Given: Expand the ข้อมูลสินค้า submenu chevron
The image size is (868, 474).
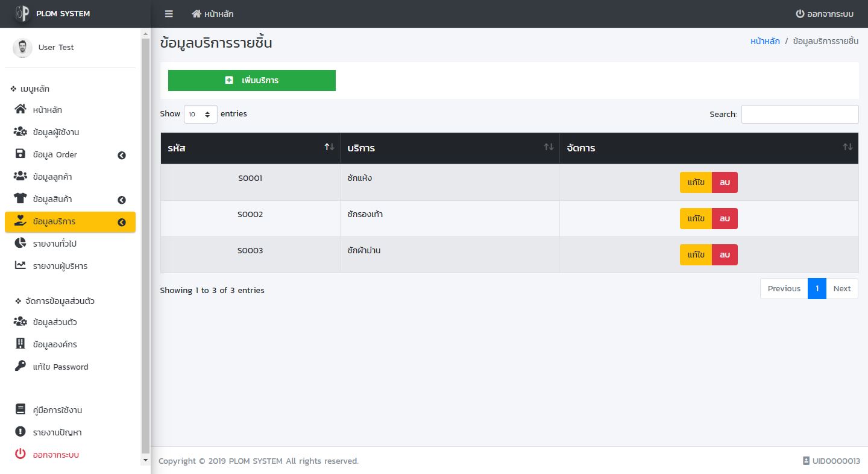Looking at the screenshot, I should [122, 200].
